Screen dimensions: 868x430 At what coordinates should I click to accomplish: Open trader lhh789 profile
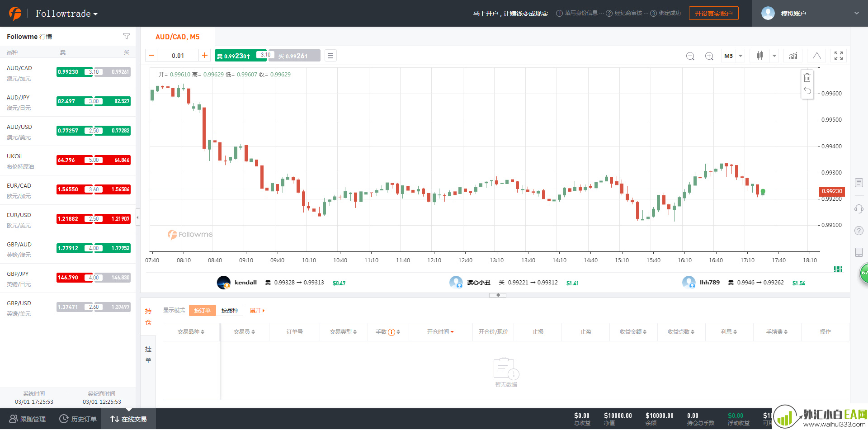pos(710,282)
